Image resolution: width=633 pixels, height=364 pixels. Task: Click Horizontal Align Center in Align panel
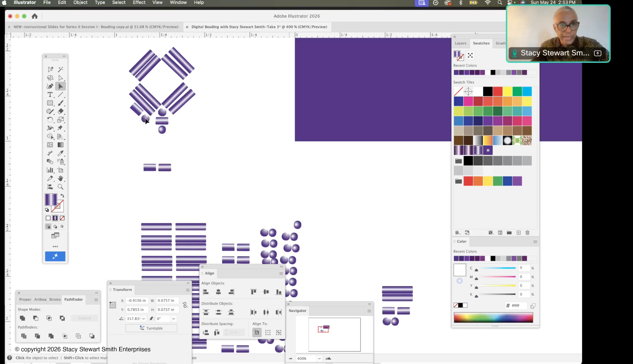218,292
